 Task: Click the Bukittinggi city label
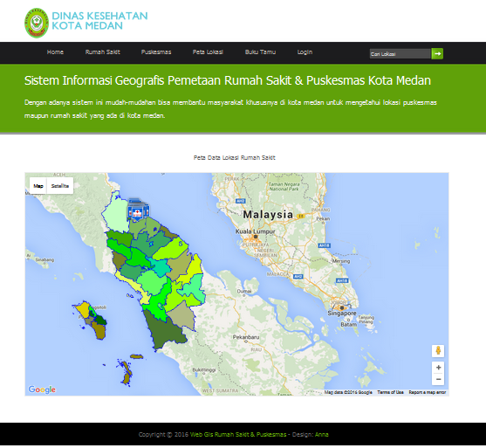204,369
